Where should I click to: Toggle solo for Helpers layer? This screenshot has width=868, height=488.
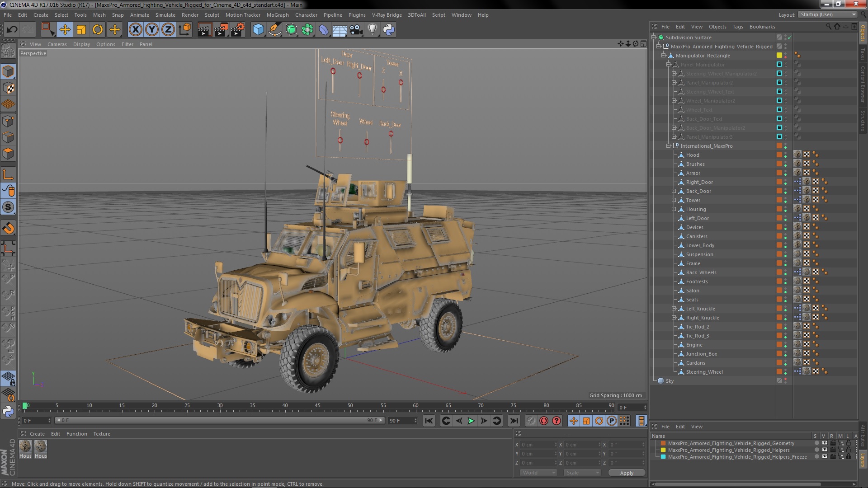[x=816, y=450]
